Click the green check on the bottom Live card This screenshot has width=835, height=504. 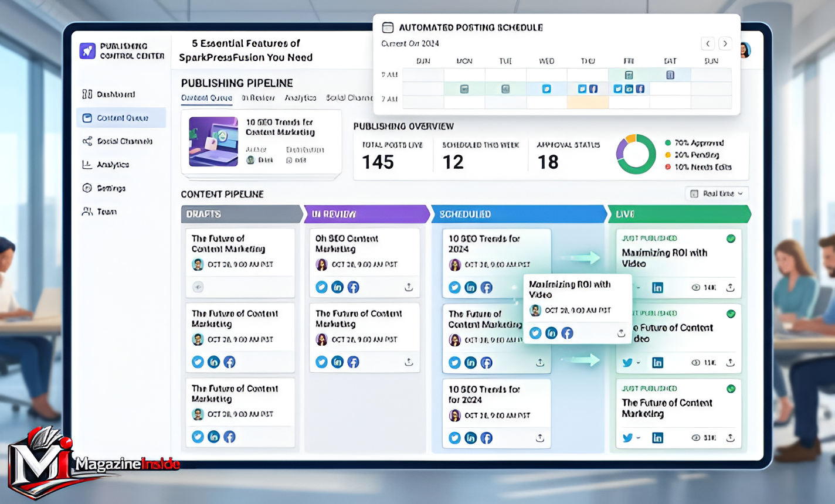731,389
